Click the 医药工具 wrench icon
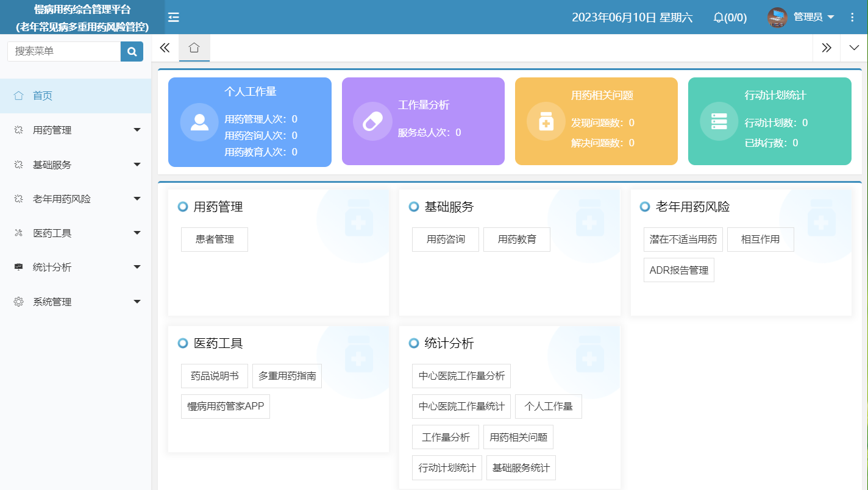 pyautogui.click(x=18, y=233)
